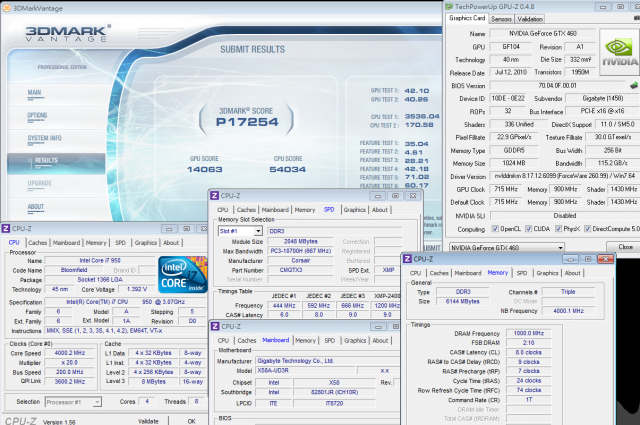Image resolution: width=640 pixels, height=425 pixels.
Task: Close the CPU-Z Memory window
Action: 605,259
